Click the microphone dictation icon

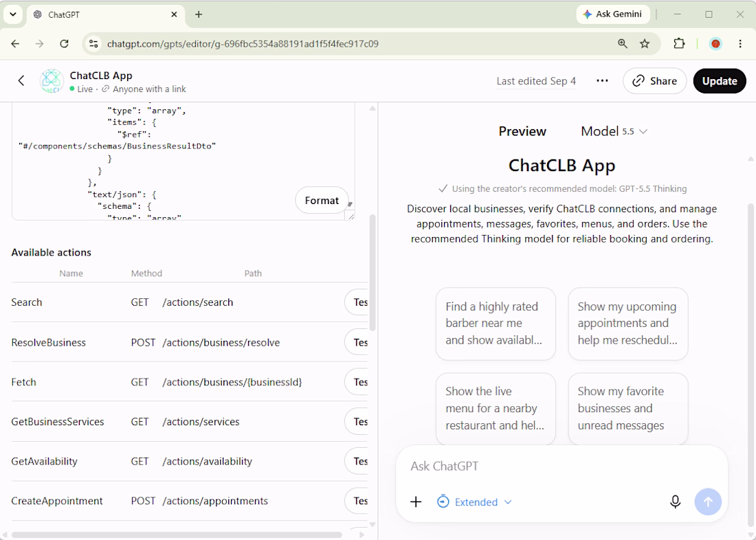(675, 502)
